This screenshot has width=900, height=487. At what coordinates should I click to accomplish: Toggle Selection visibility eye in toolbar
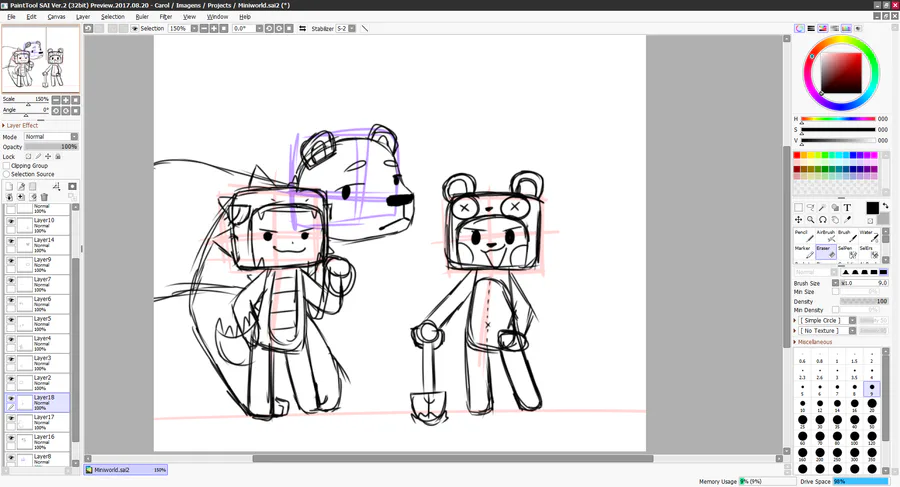(x=135, y=28)
